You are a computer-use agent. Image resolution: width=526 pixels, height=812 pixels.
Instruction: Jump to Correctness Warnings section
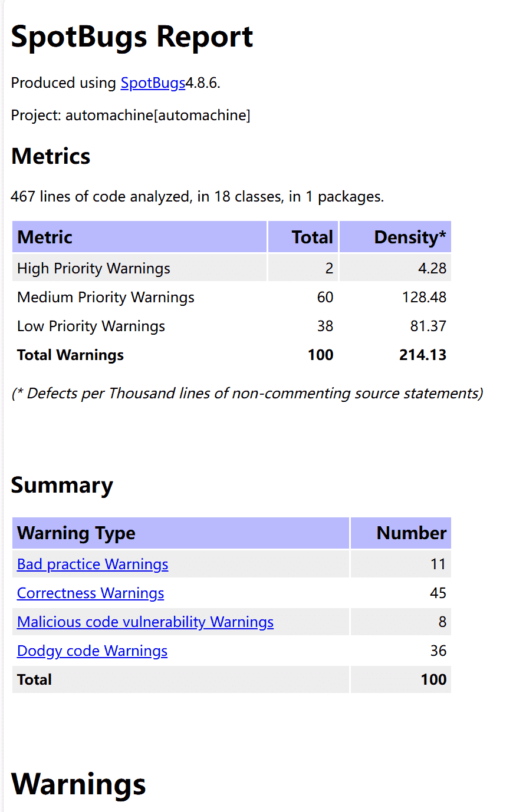tap(90, 593)
